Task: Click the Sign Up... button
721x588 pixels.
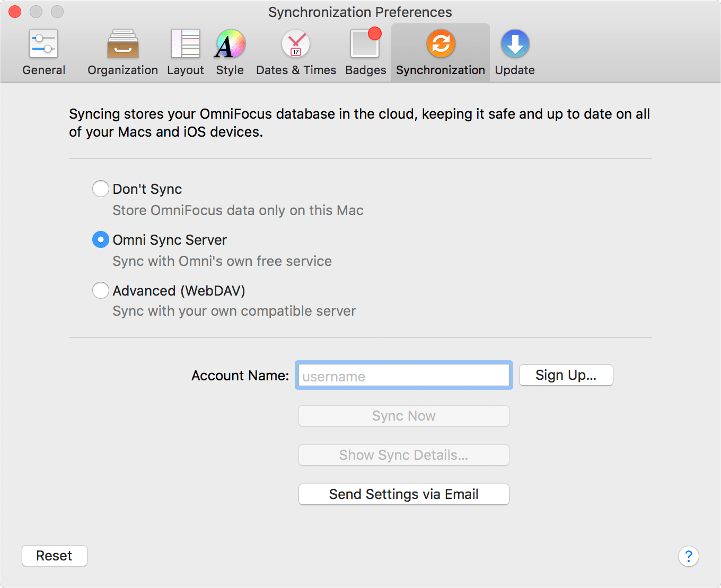Action: pos(566,375)
